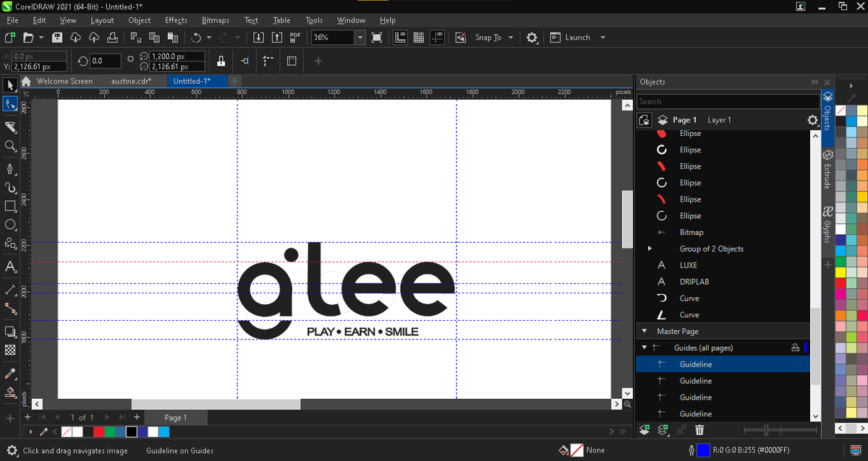Collapse the Master Page section
The height and width of the screenshot is (461, 868).
[644, 331]
